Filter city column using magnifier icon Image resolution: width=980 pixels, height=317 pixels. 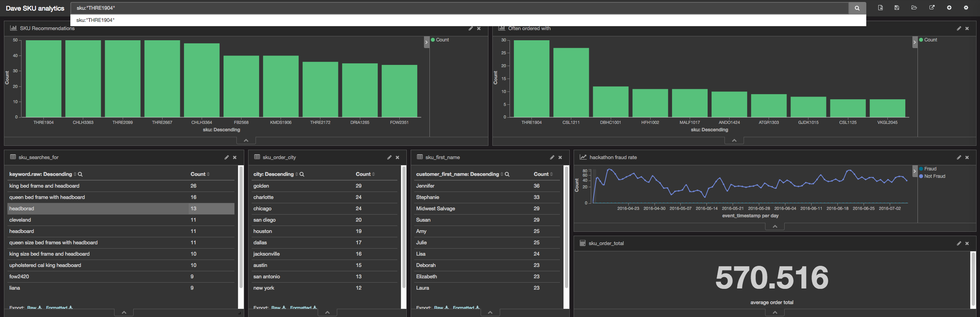tap(302, 174)
